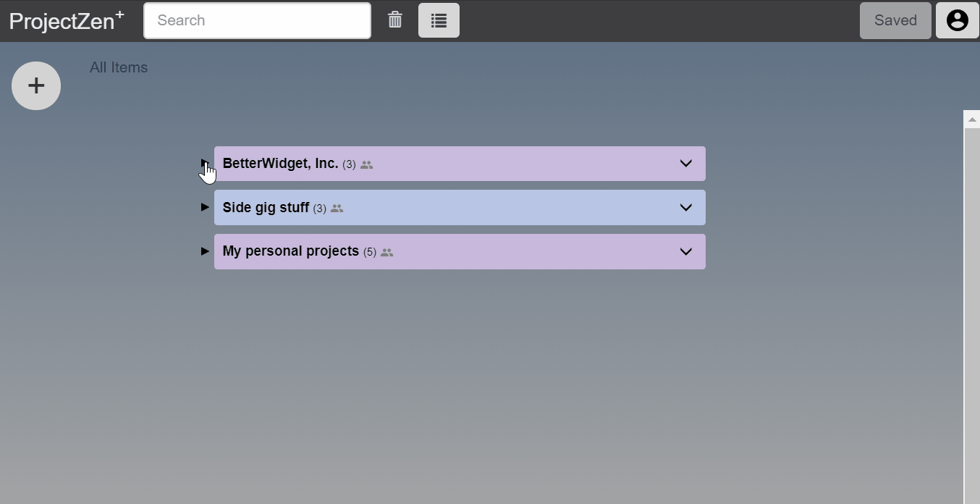
Task: Open the trash bin icon
Action: 394,20
